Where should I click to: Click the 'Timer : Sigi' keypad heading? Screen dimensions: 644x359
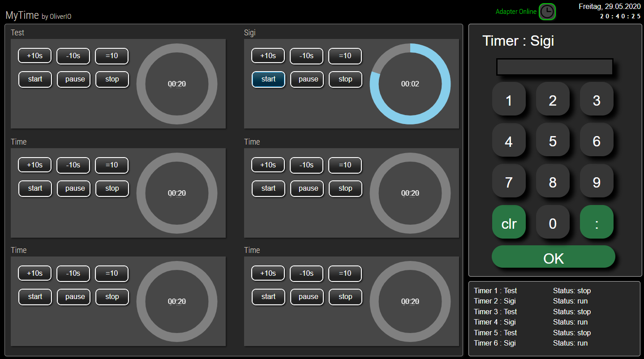coord(518,41)
